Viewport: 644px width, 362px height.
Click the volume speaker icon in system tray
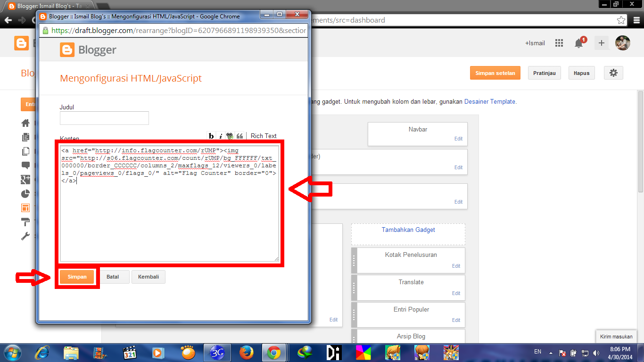click(x=597, y=353)
